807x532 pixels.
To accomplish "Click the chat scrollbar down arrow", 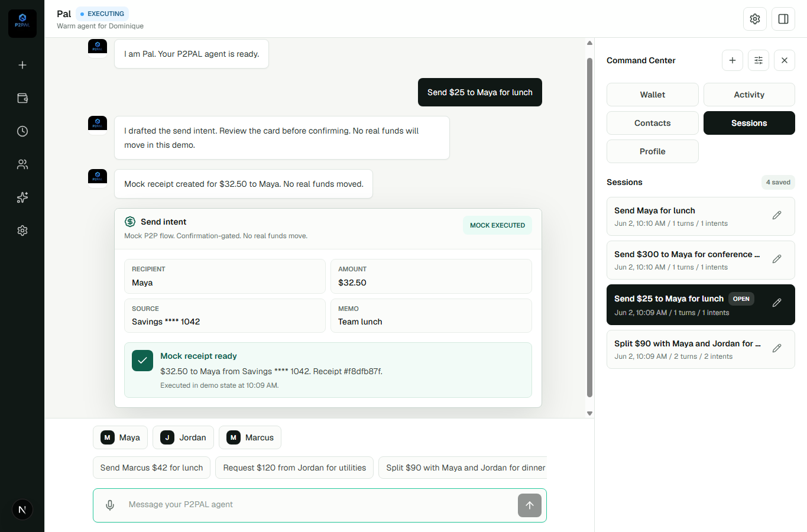I will click(589, 413).
